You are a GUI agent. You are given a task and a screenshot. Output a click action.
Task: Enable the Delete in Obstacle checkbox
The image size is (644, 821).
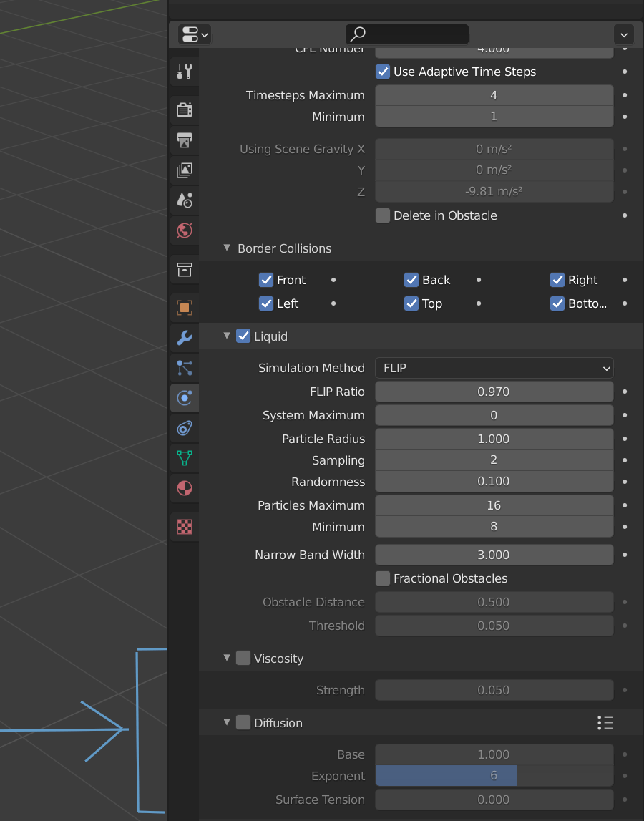pos(383,215)
